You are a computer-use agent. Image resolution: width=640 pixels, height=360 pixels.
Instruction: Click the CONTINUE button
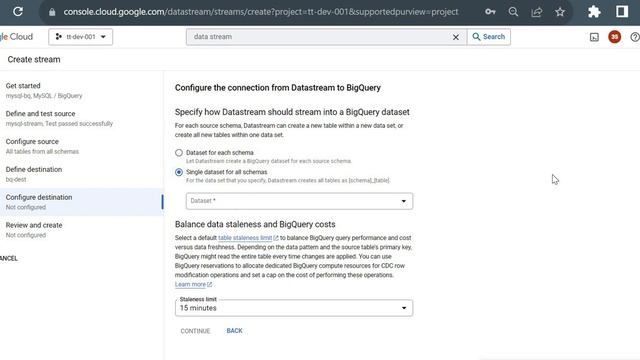click(195, 331)
